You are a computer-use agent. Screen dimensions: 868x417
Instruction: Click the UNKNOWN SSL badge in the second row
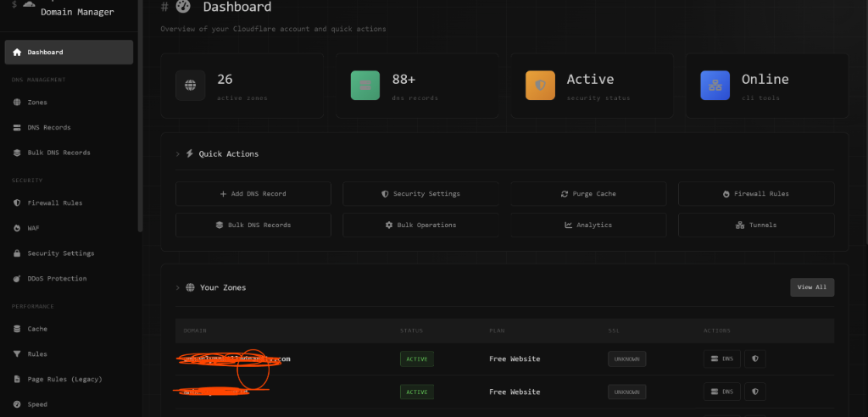click(626, 392)
